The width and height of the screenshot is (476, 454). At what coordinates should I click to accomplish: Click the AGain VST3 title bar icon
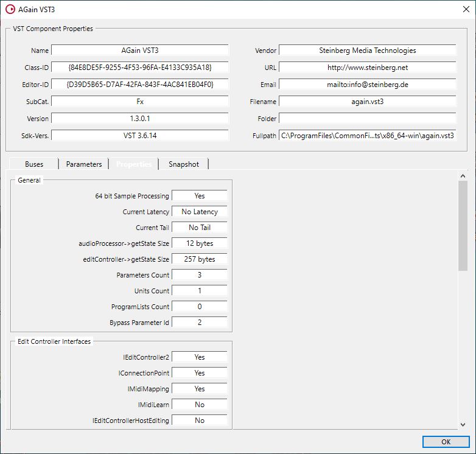tap(10, 9)
